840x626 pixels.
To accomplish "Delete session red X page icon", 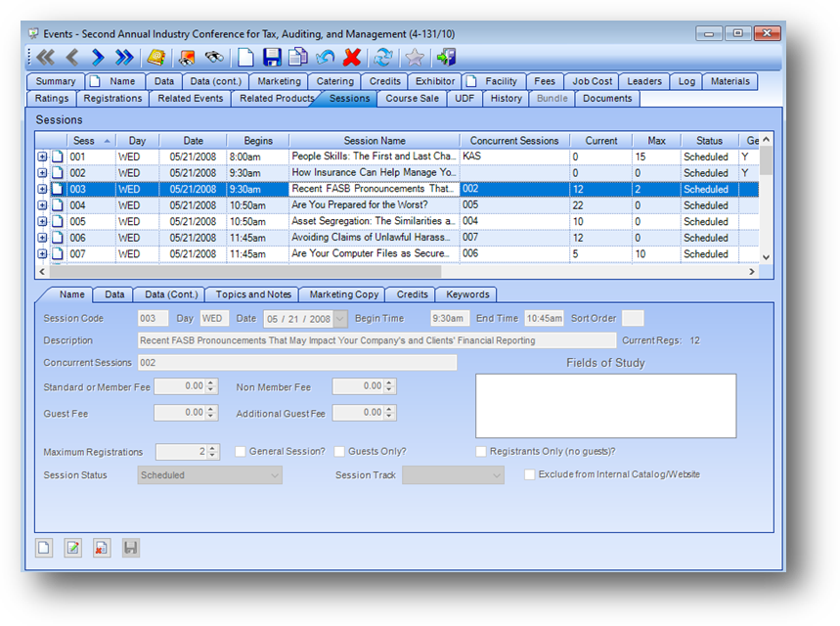I will [x=102, y=548].
